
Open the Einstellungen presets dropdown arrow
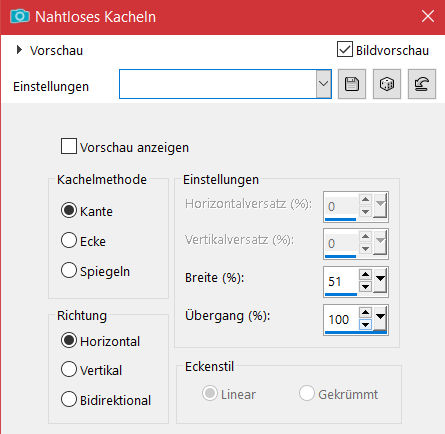click(x=323, y=84)
